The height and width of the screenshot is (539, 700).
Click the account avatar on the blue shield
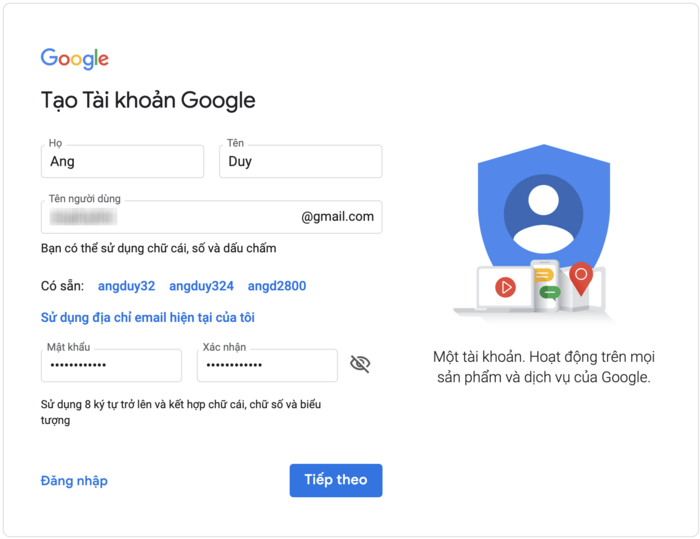pos(543,214)
